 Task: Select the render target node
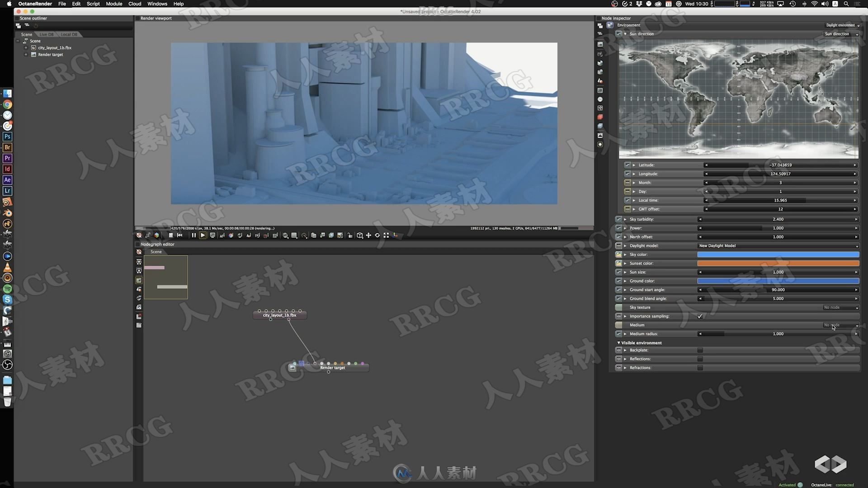click(332, 368)
